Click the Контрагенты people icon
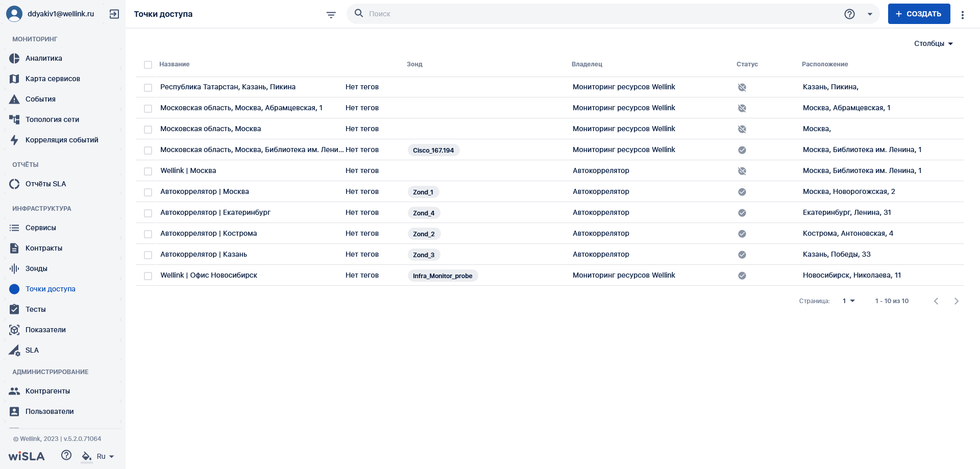Viewport: 980px width, 469px height. pos(14,391)
